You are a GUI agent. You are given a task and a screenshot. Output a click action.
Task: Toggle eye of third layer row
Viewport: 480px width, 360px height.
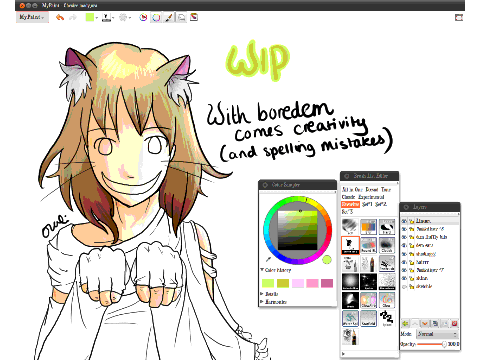[404, 237]
